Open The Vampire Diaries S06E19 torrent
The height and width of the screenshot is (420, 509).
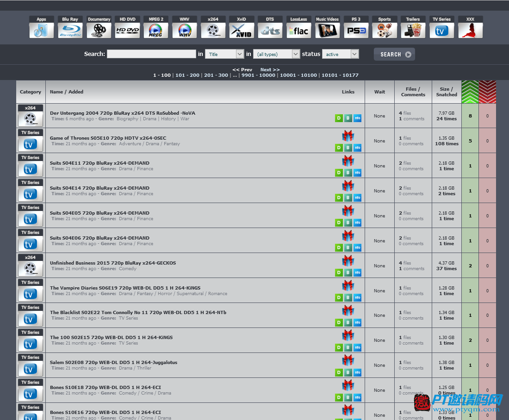coord(125,288)
